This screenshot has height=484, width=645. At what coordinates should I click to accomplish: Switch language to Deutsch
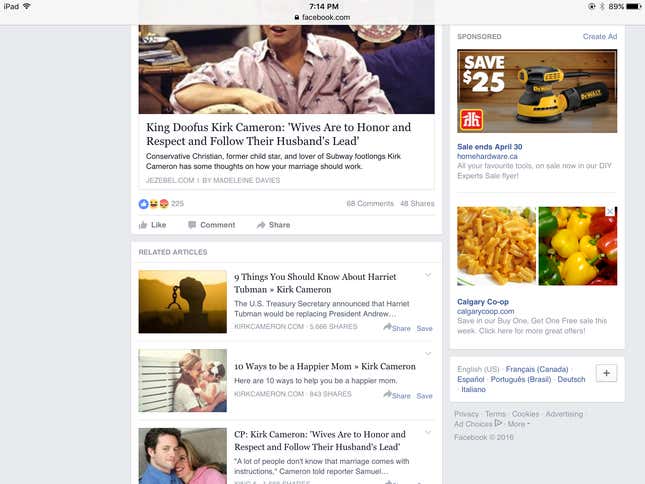tap(571, 379)
